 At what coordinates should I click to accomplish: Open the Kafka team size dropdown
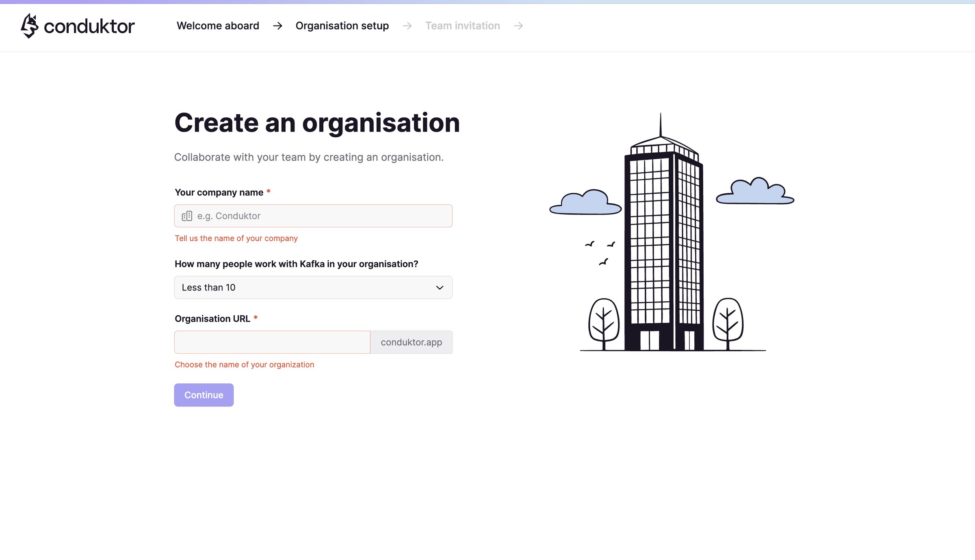(313, 288)
